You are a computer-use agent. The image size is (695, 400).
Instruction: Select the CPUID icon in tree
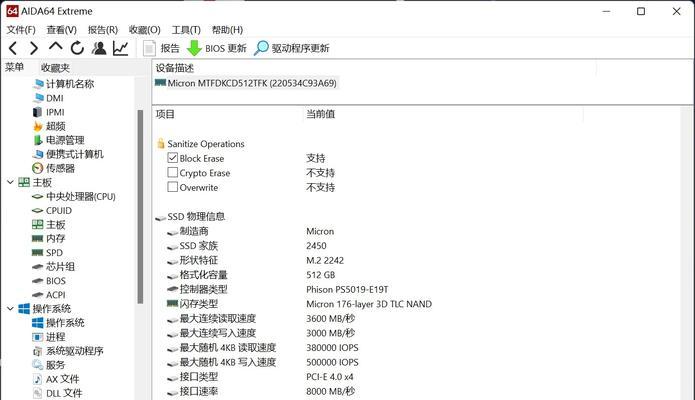pos(38,211)
